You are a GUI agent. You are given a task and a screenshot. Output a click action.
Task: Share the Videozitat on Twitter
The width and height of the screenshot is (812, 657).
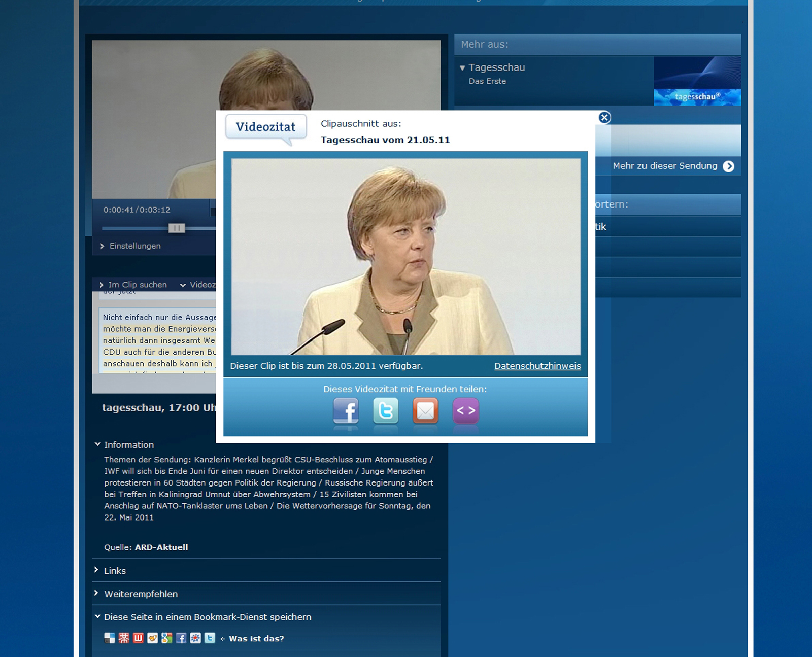point(386,410)
